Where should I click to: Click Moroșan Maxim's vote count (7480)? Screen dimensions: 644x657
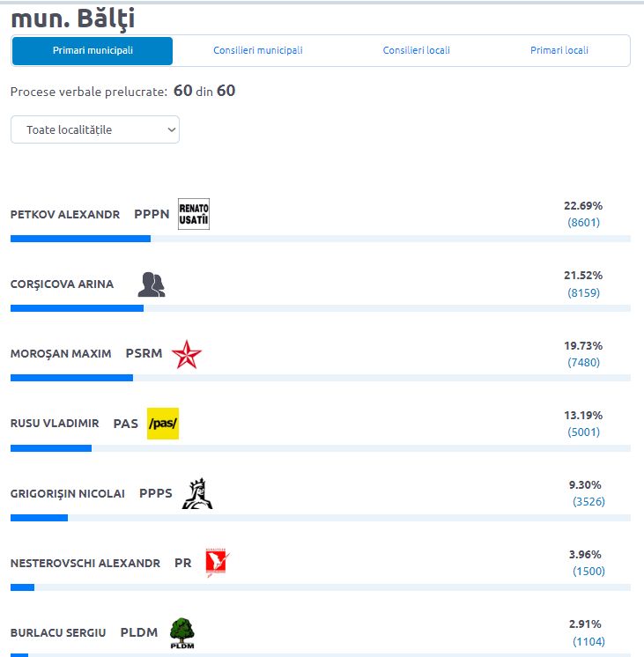pyautogui.click(x=583, y=363)
